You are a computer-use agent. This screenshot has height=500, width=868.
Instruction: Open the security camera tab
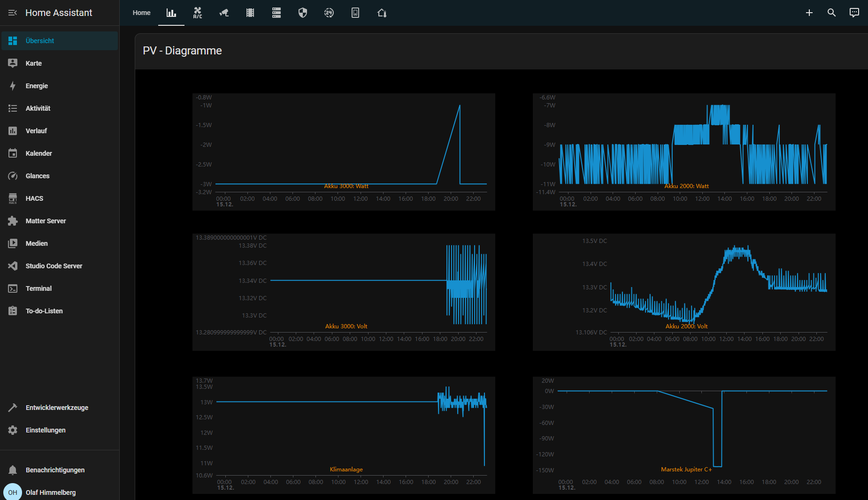click(x=224, y=13)
